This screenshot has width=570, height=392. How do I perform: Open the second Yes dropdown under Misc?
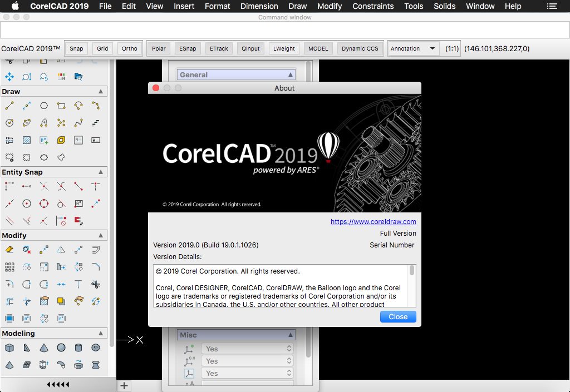[x=247, y=361]
